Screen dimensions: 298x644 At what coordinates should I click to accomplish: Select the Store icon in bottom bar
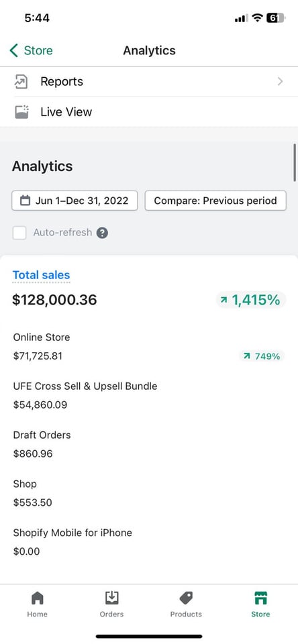coord(260,598)
